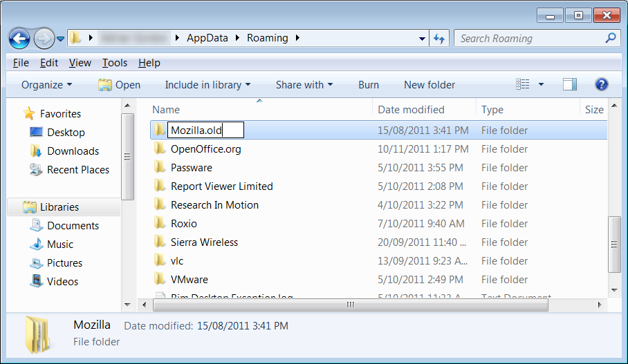Open the View menu
Viewport: 628px width, 364px height.
point(80,63)
